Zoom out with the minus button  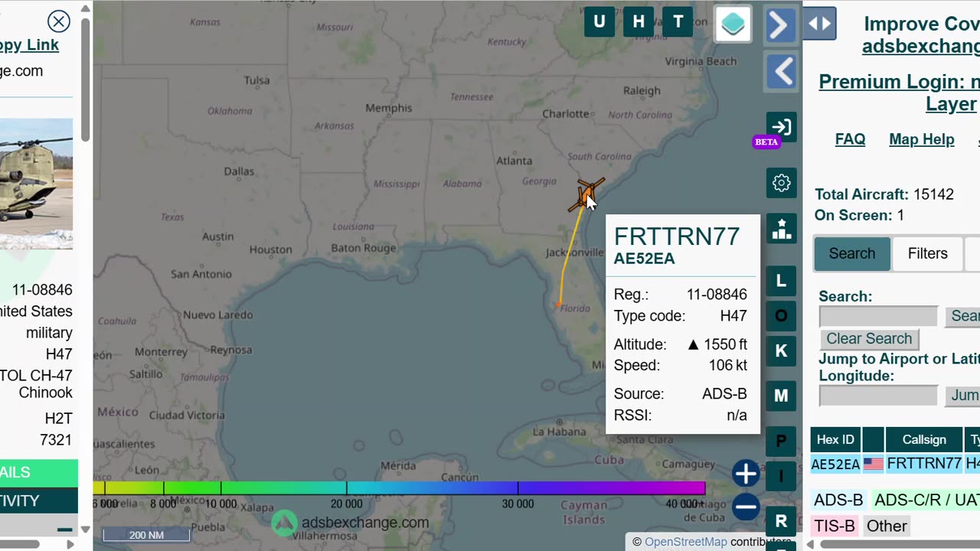(x=746, y=507)
